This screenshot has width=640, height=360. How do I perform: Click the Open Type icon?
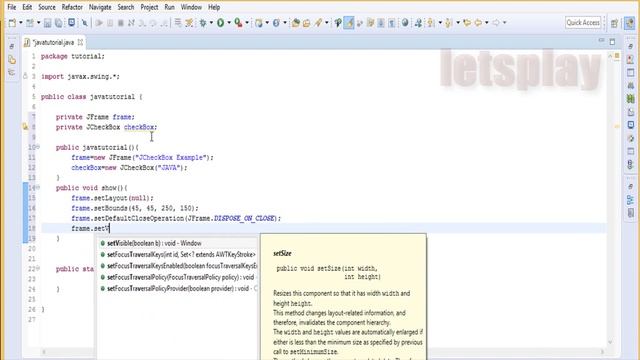[296, 23]
